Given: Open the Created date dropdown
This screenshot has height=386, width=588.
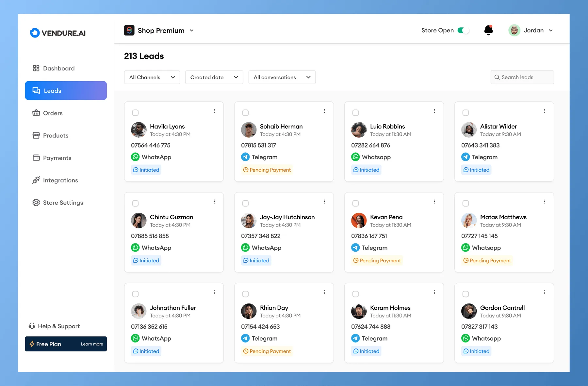Looking at the screenshot, I should [x=214, y=77].
